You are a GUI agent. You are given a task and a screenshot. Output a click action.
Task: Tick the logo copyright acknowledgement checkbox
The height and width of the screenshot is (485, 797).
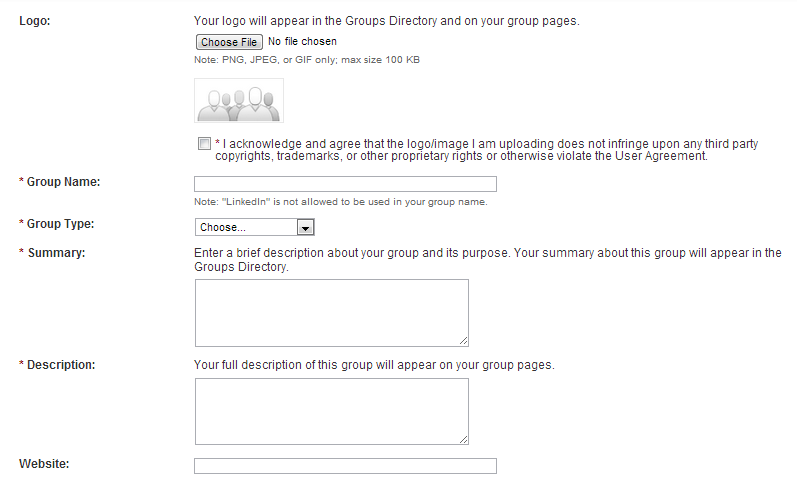coord(204,143)
